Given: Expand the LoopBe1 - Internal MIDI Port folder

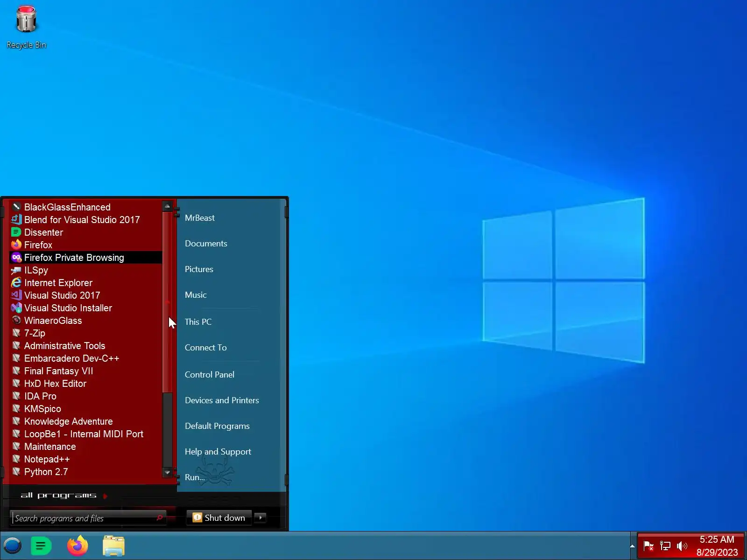Looking at the screenshot, I should point(86,434).
